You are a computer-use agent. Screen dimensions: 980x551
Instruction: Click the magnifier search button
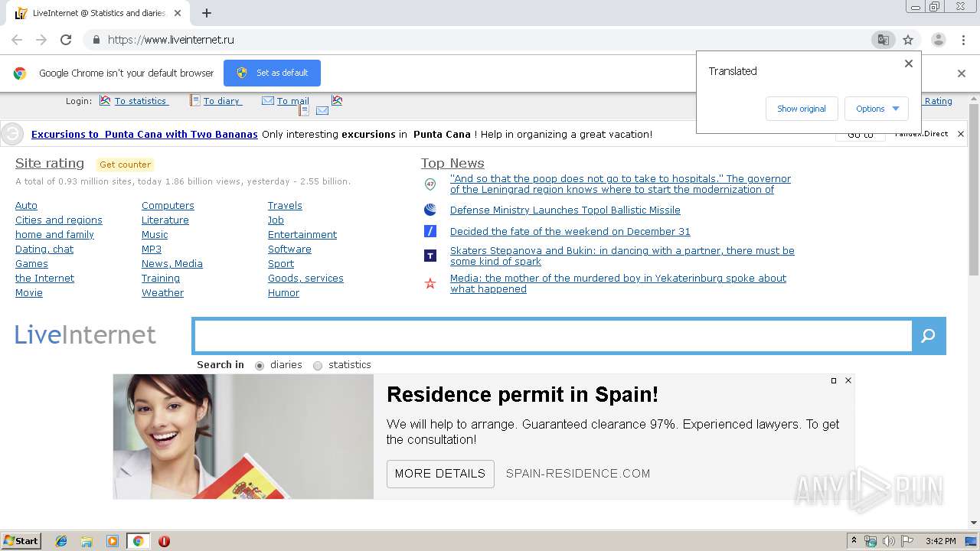(929, 336)
